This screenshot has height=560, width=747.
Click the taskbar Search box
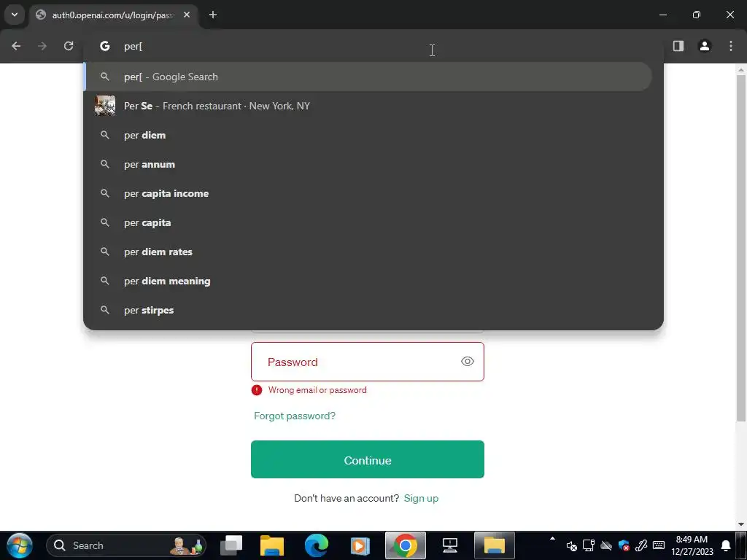click(x=126, y=545)
